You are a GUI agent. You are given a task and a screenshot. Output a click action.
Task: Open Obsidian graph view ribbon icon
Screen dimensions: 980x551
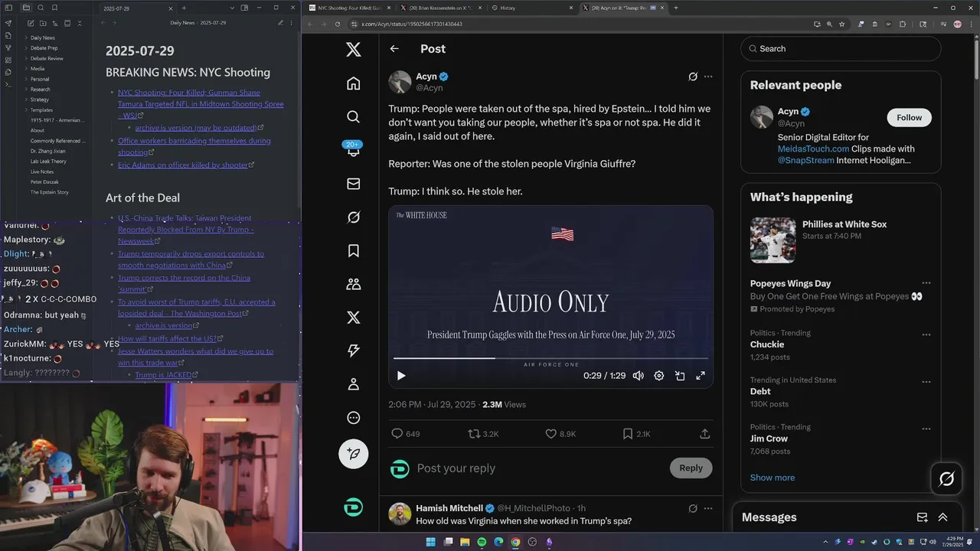(8, 47)
